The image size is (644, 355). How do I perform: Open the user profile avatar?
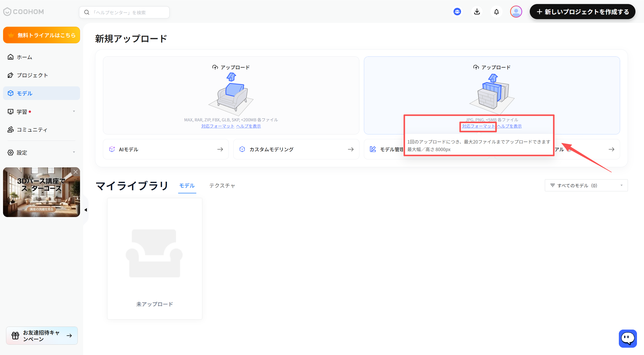[516, 12]
